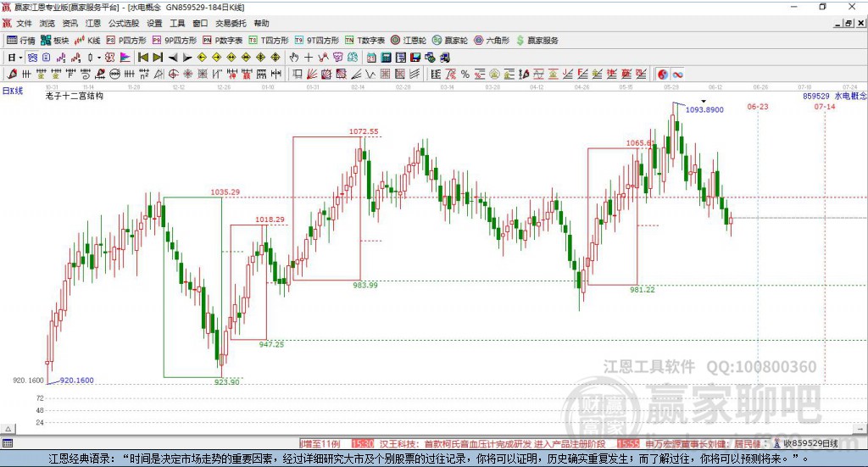868x467 pixels.
Task: Select the hand pan tool
Action: [294, 58]
